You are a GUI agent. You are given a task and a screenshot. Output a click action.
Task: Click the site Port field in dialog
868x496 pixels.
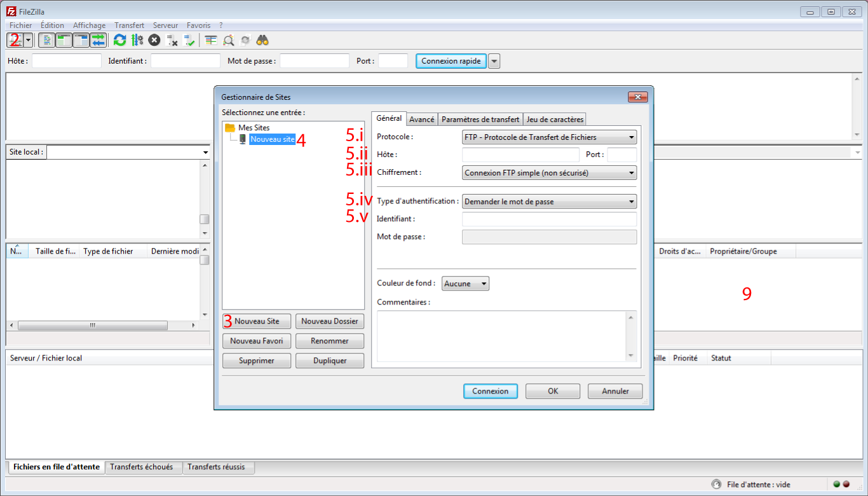[621, 155]
